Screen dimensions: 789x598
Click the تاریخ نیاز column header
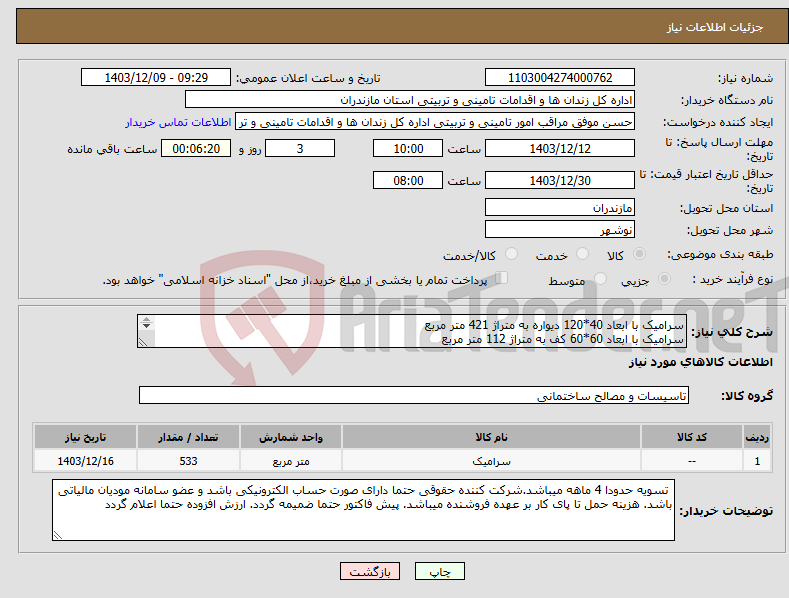(85, 437)
